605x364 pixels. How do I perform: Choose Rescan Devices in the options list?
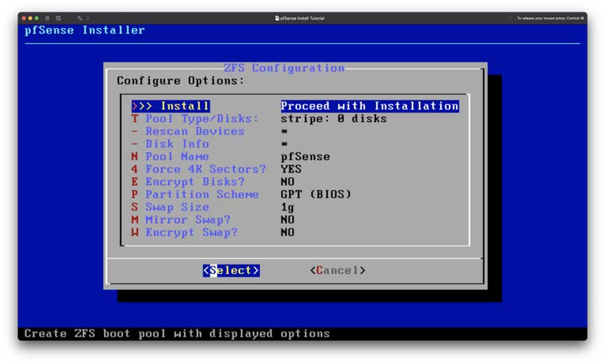(188, 131)
